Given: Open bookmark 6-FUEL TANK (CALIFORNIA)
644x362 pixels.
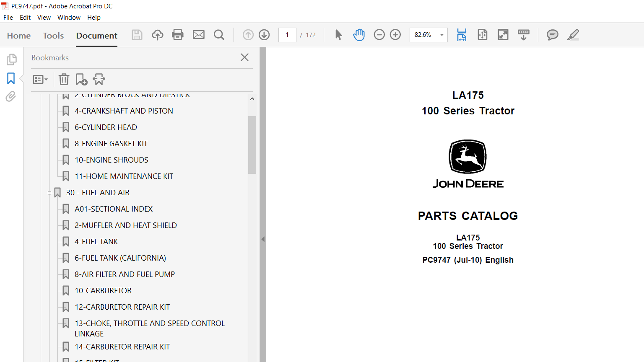Looking at the screenshot, I should [120, 258].
